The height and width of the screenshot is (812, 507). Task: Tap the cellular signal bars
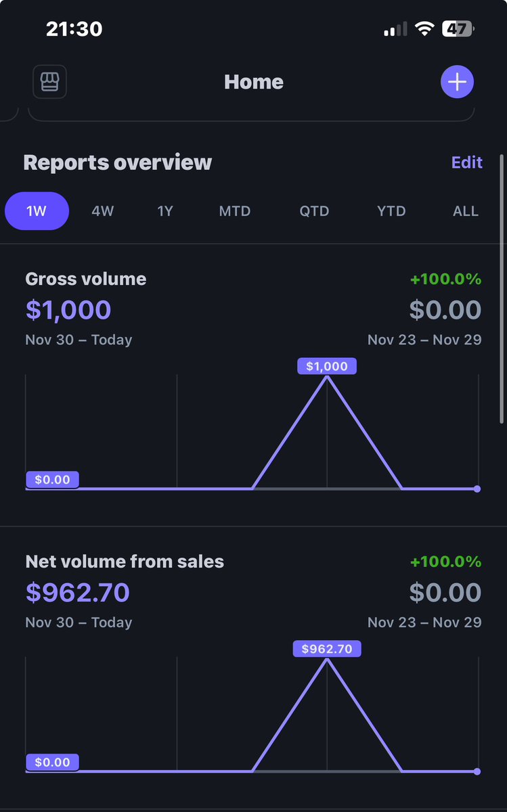click(395, 28)
